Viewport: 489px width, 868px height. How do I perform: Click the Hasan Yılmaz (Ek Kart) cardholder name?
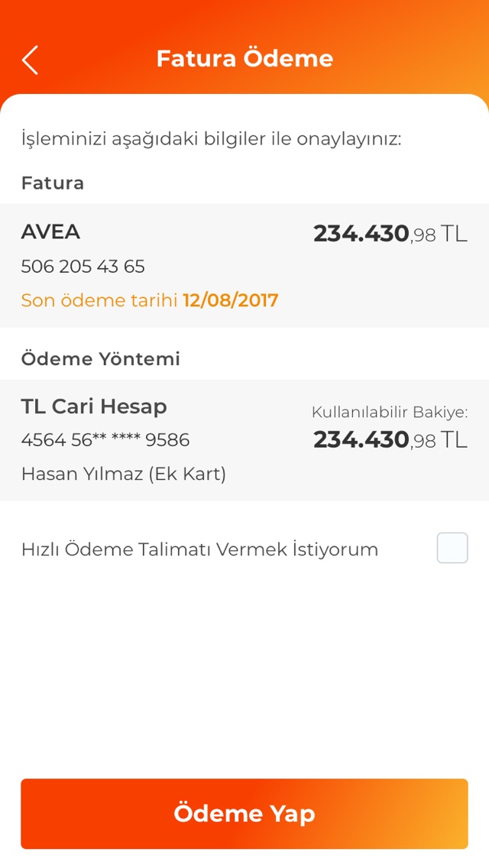(124, 474)
